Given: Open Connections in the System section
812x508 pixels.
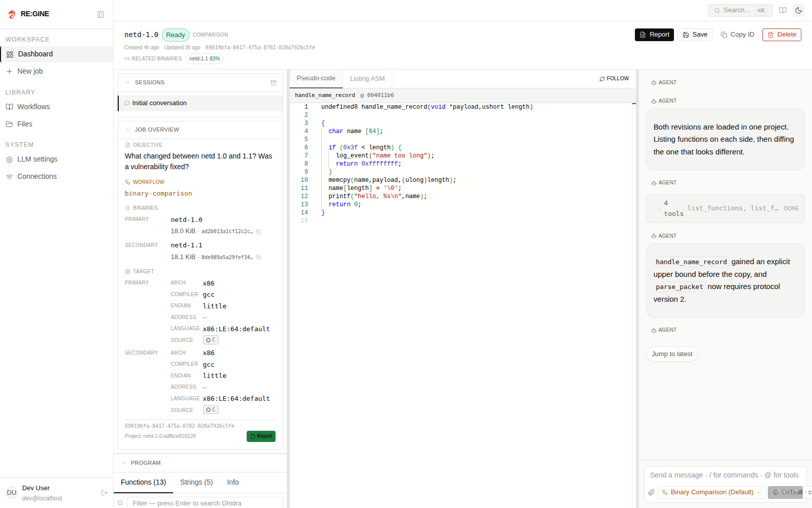Looking at the screenshot, I should (x=56, y=176).
